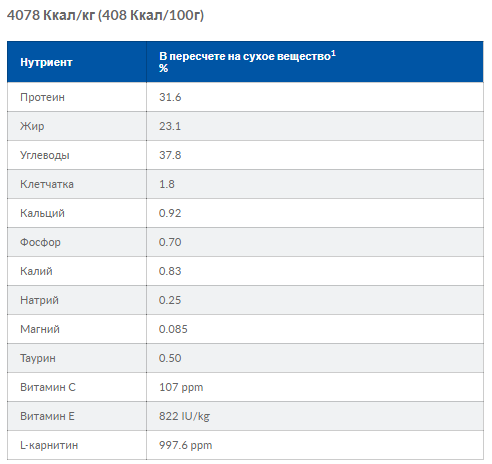Select the Углеводы row label

[45, 155]
